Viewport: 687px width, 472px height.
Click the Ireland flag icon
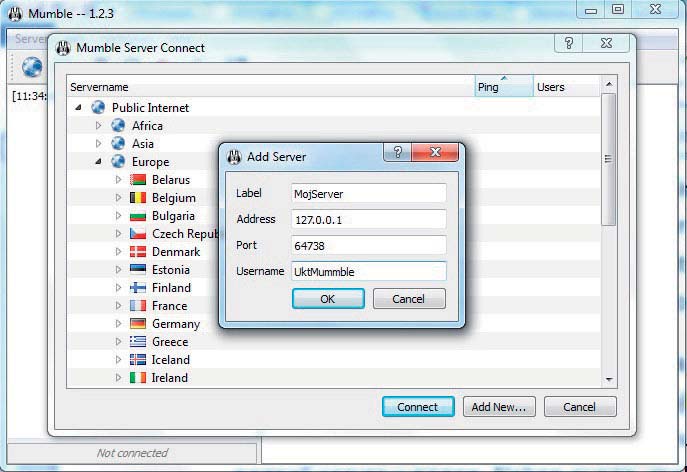click(x=138, y=377)
